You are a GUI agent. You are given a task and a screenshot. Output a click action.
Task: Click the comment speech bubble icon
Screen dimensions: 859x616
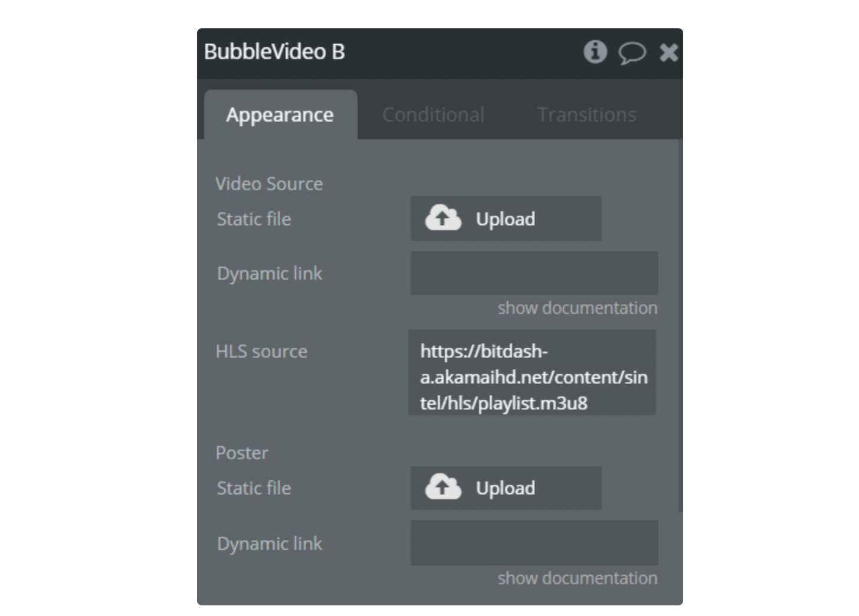point(632,53)
